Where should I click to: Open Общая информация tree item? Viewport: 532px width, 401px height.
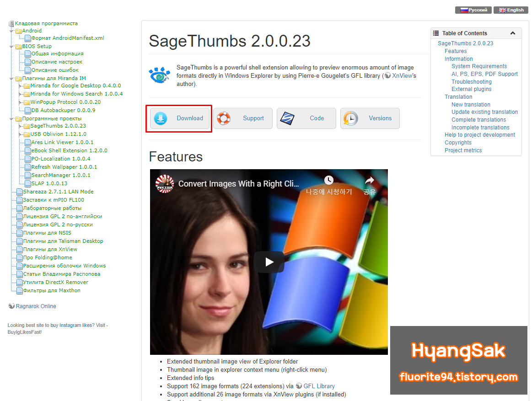[57, 53]
